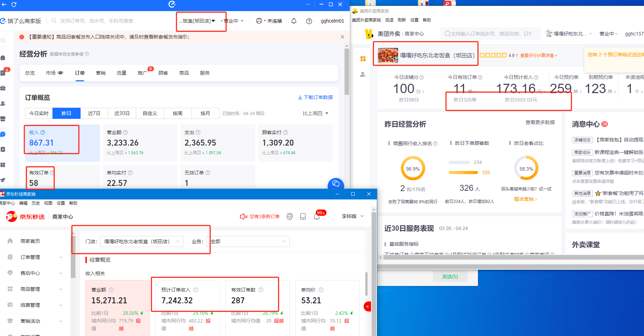644x336 pixels.
Task: Open 刷新 menu item in Meituan window
Action: coord(402,20)
